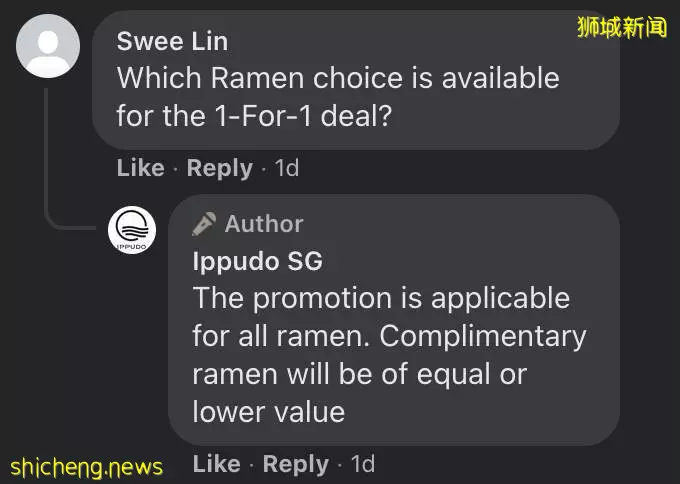Click the 'Complimentary' word in reply

483,337
